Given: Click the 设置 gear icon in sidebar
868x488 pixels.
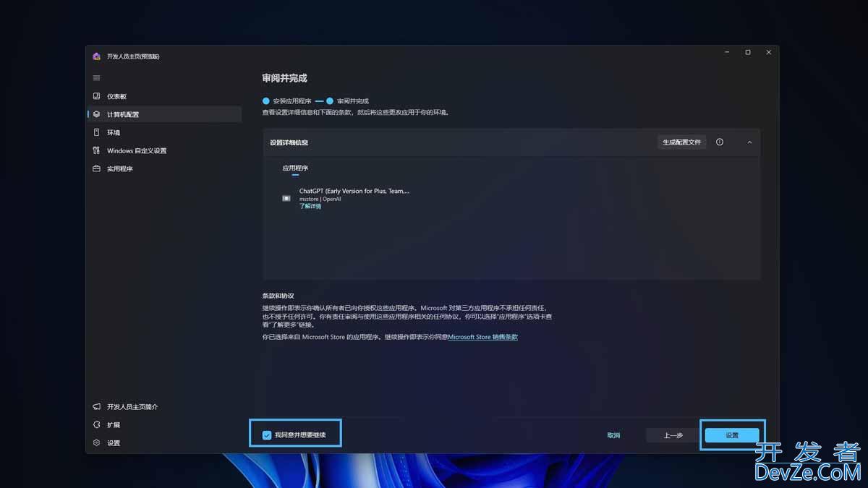Looking at the screenshot, I should [x=96, y=443].
